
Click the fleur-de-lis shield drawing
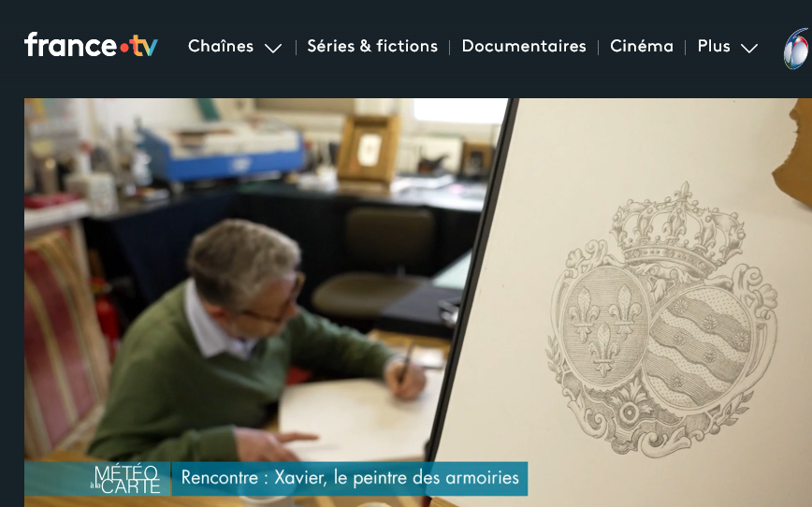pos(603,328)
